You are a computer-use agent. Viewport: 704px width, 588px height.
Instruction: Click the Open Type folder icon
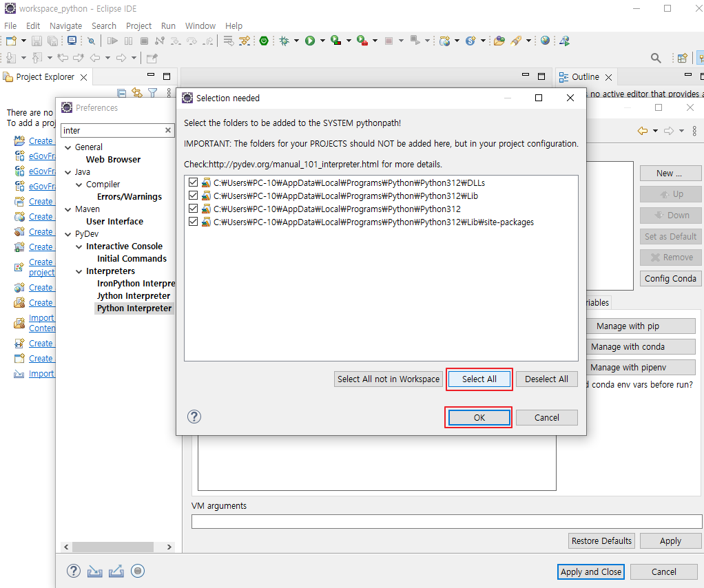coord(499,41)
